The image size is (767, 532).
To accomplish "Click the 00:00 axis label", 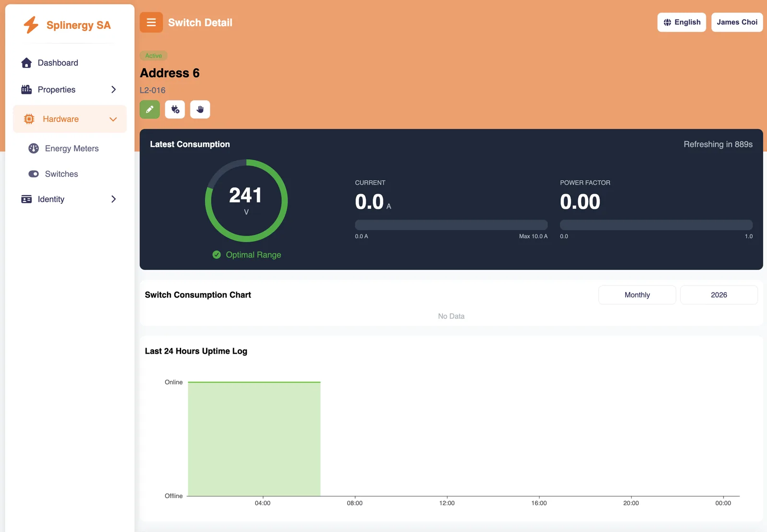I will click(x=723, y=503).
